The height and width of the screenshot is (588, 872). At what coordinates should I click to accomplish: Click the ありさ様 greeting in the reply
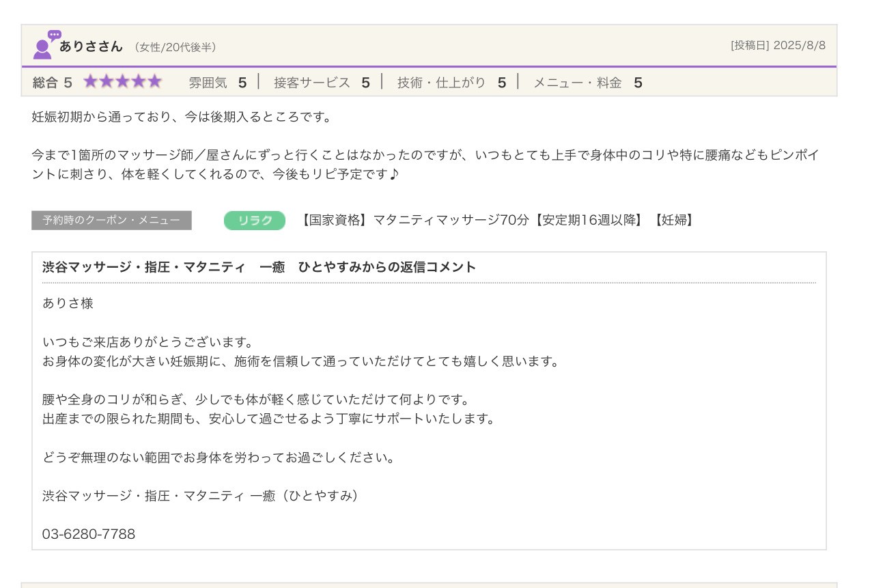[68, 303]
